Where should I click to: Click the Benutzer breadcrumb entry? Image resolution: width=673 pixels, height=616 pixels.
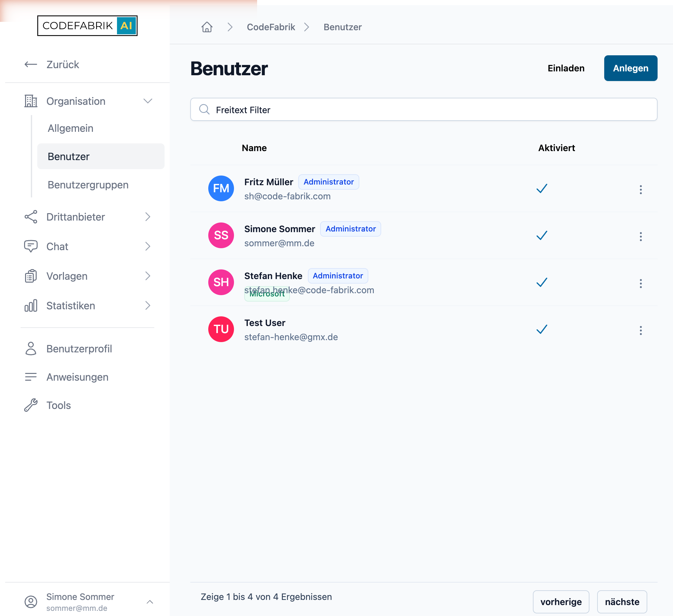tap(343, 27)
